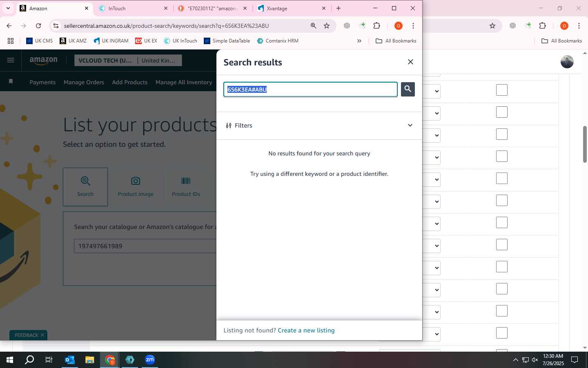The height and width of the screenshot is (368, 588).
Task: Open the Amazon hamburger menu
Action: (x=11, y=61)
